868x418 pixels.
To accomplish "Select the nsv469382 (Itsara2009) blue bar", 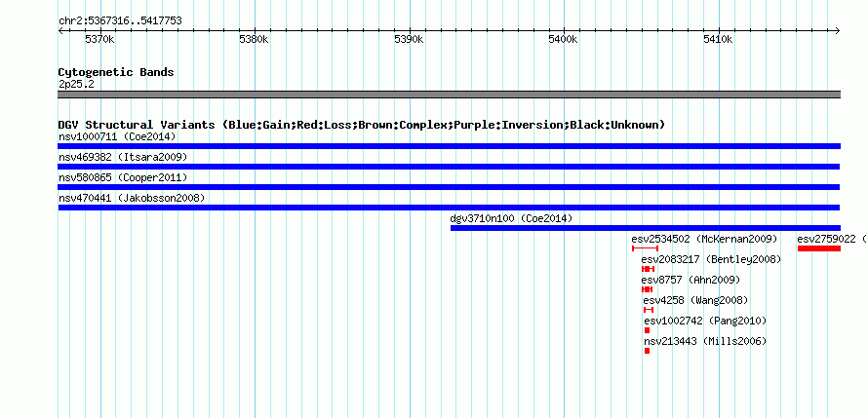I will [x=449, y=167].
